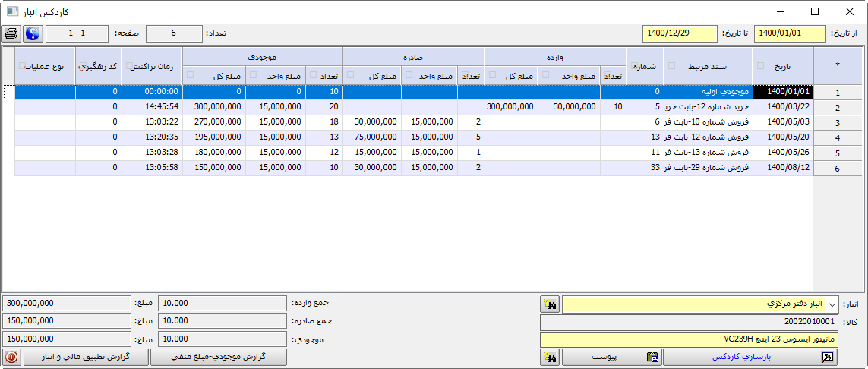Toggle the checkbox in the نوع عملیات column header
Image resolution: width=868 pixels, height=369 pixels.
pos(22,65)
